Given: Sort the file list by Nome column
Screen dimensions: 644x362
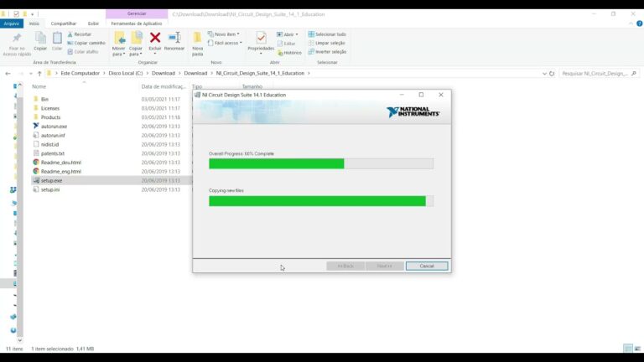Looking at the screenshot, I should click(39, 86).
